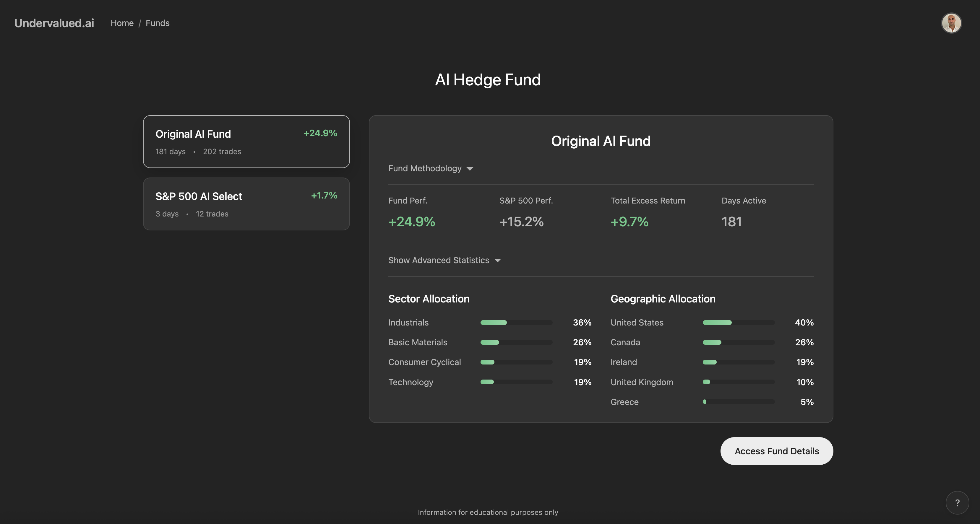Image resolution: width=980 pixels, height=524 pixels.
Task: Click Funds in the breadcrumb
Action: 158,23
